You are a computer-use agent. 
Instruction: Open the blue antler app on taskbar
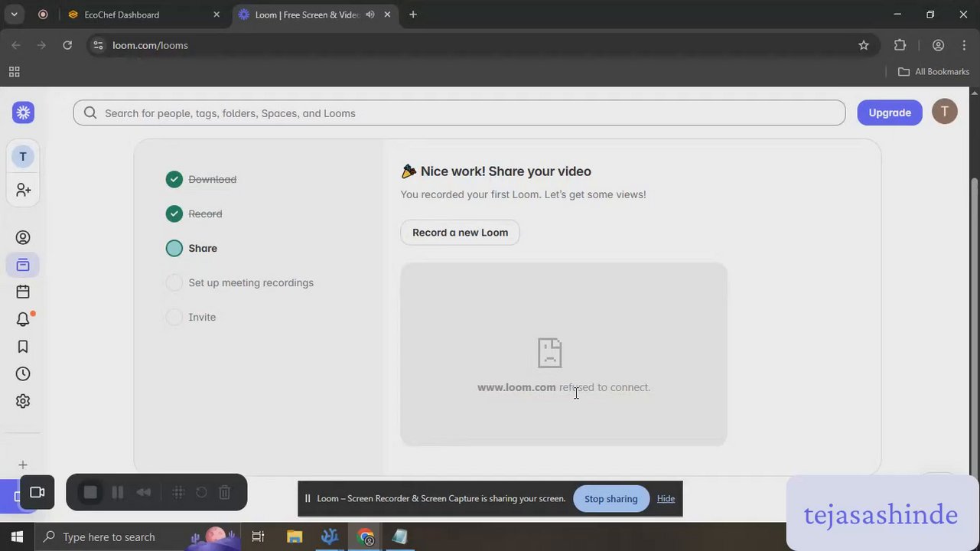(330, 536)
